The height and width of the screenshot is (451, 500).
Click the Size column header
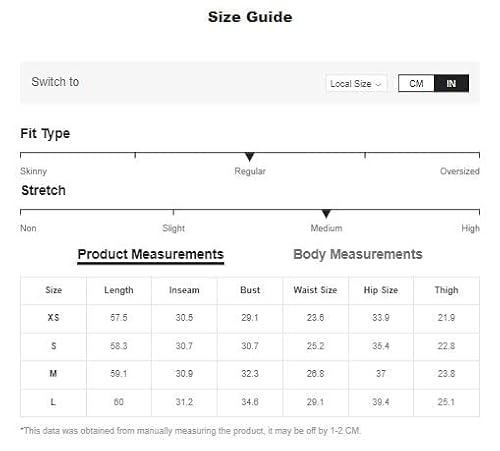(x=53, y=290)
